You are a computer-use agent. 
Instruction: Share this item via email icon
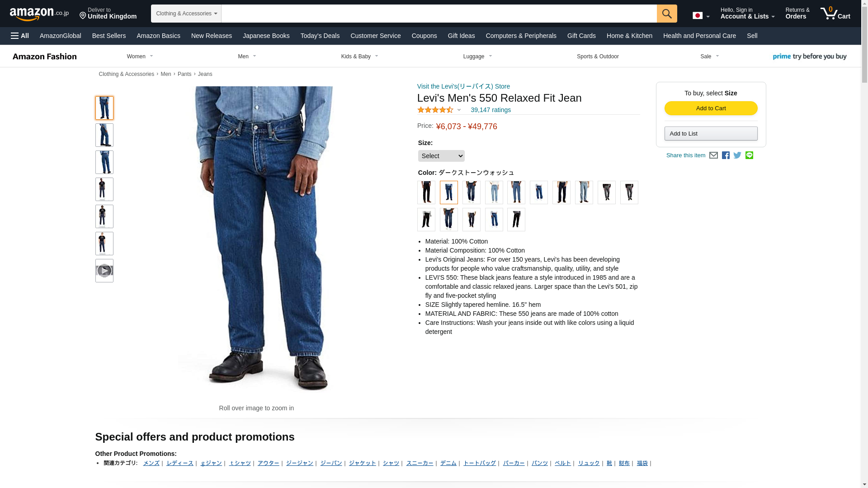click(x=713, y=155)
